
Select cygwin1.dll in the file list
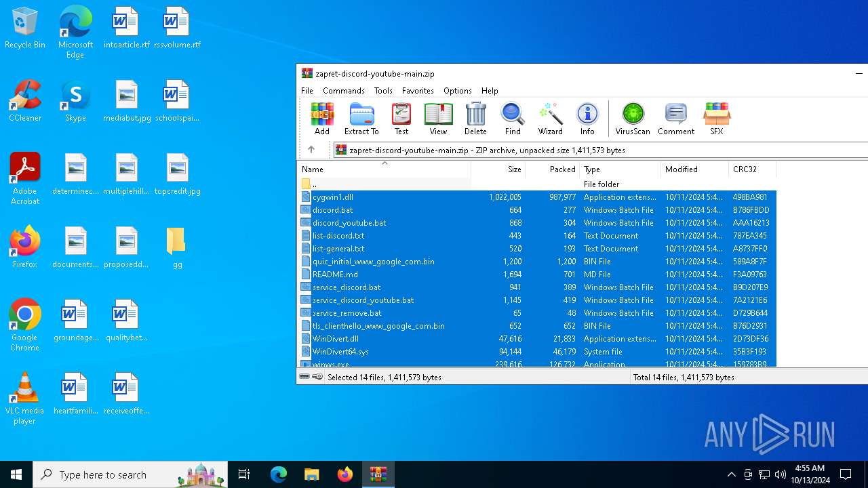(x=537, y=197)
